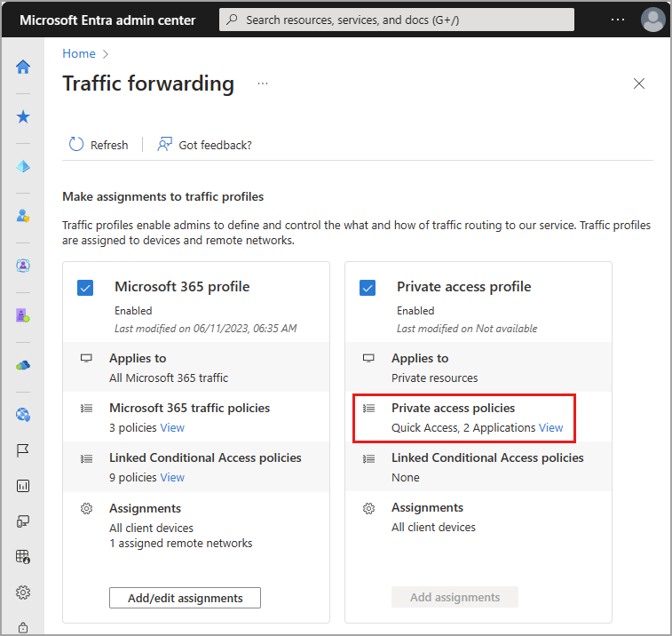Open the ellipsis next to Traffic forwarding

(x=263, y=83)
